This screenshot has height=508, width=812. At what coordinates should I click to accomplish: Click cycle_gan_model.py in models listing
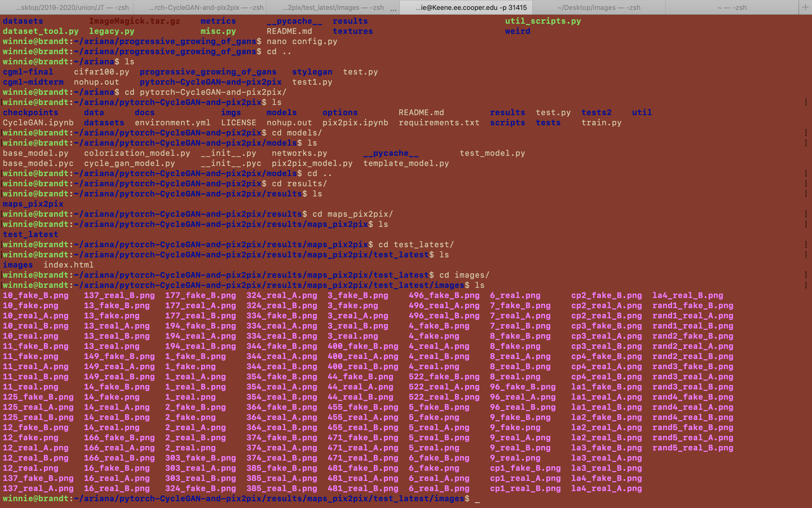click(x=129, y=163)
